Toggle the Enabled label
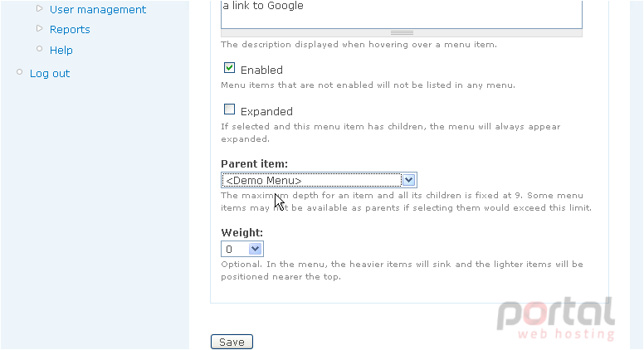The width and height of the screenshot is (644, 350). (261, 70)
